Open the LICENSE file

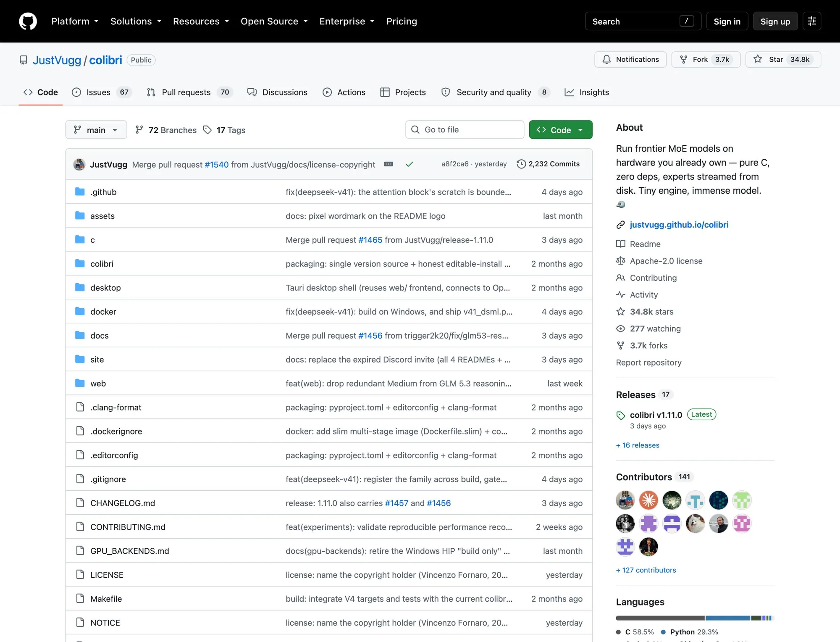(x=107, y=575)
